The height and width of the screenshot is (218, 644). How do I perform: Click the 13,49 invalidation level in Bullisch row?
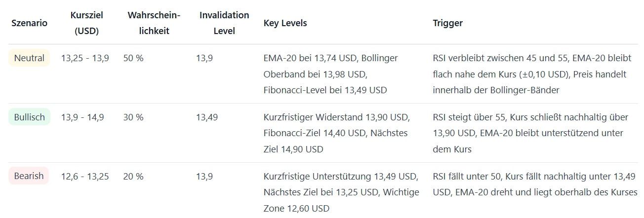click(206, 117)
